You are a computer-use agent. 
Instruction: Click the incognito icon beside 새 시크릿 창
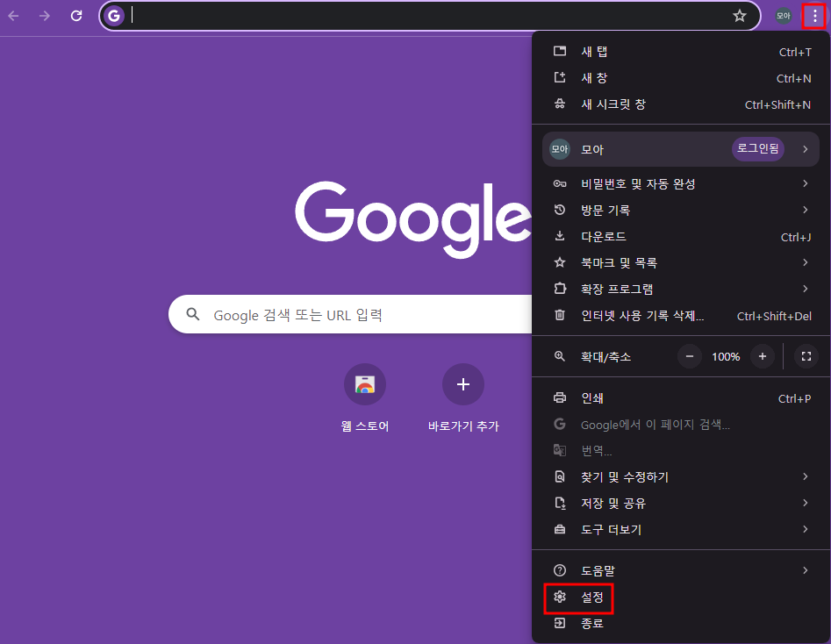pyautogui.click(x=560, y=104)
